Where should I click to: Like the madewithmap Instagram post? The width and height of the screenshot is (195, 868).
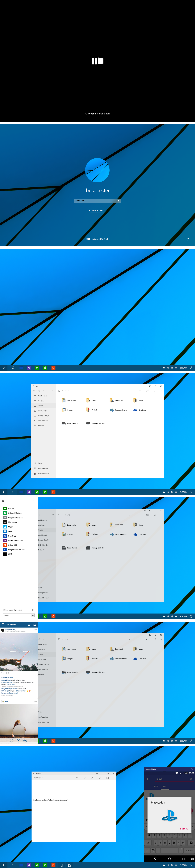click(3, 673)
